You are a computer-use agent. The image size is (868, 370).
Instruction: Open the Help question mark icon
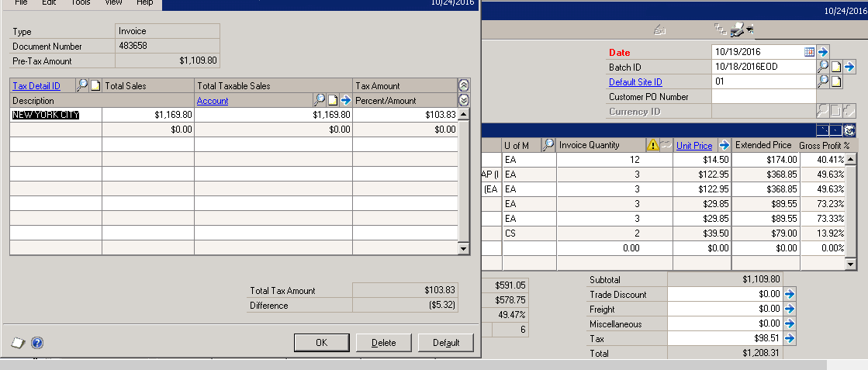pyautogui.click(x=37, y=343)
